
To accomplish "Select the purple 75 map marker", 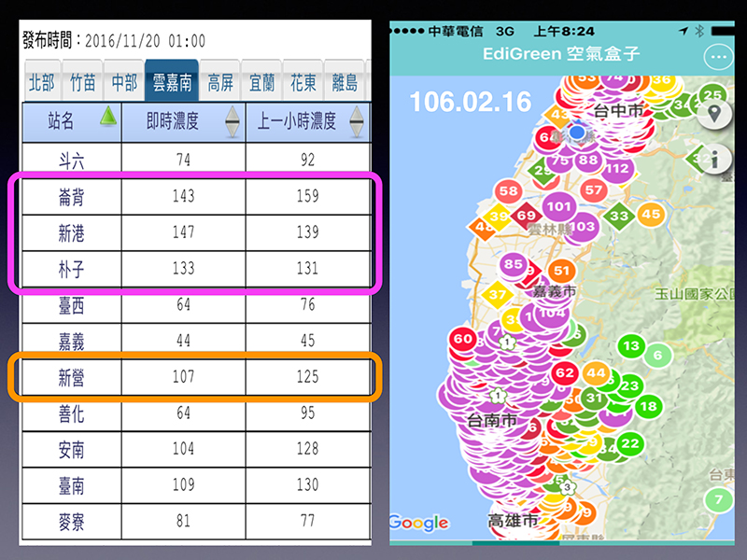I will [x=560, y=161].
